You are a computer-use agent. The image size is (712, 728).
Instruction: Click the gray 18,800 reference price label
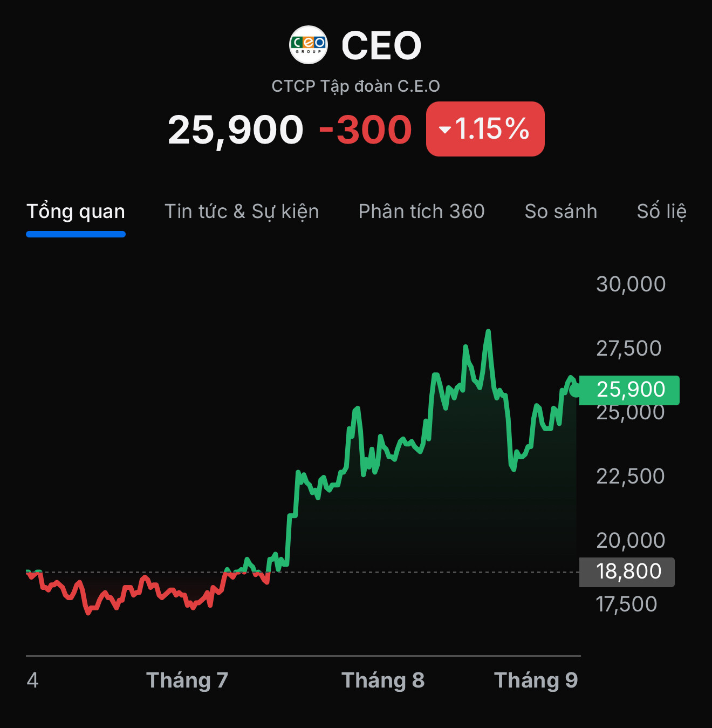coord(628,571)
